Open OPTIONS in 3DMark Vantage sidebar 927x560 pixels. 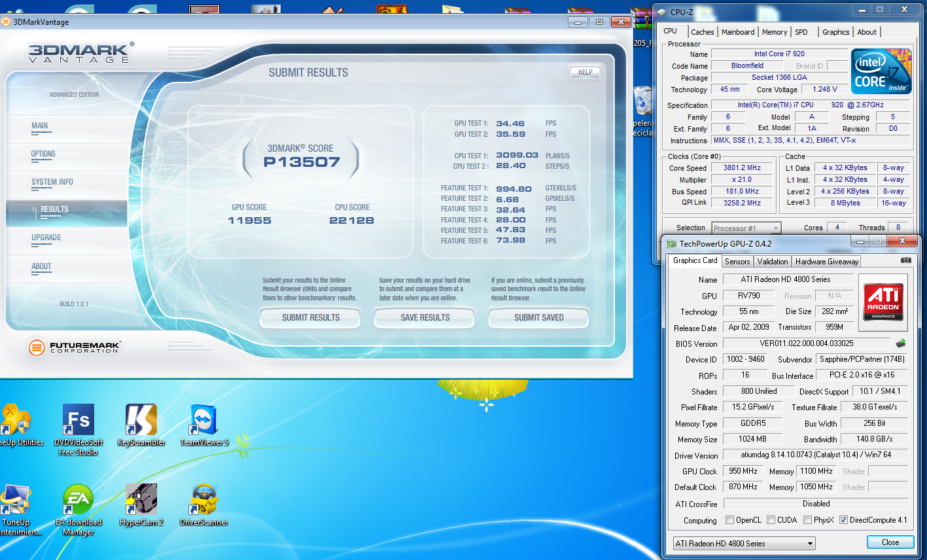click(65, 157)
